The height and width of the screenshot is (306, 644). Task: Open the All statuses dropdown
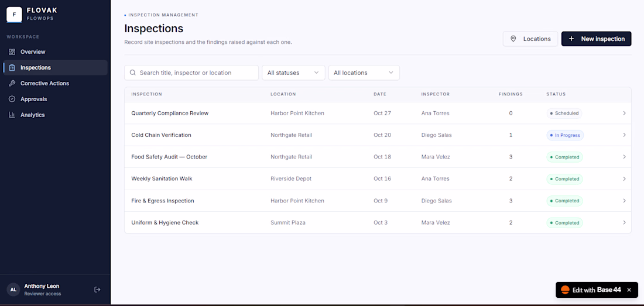tap(294, 73)
